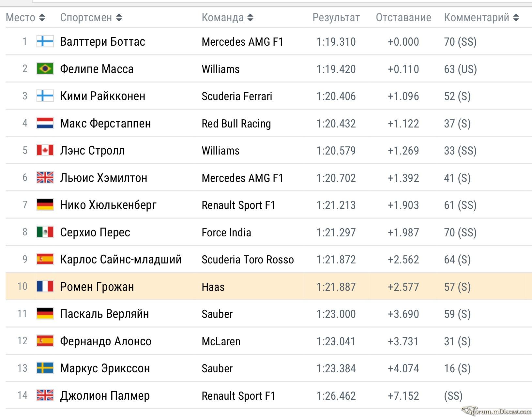The height and width of the screenshot is (417, 532).
Task: Click France flag beside Ромен Грожан
Action: [45, 287]
